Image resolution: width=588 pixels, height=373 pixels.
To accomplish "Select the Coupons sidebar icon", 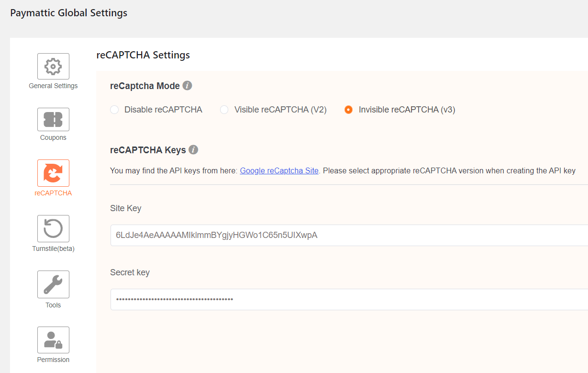I will 53,119.
